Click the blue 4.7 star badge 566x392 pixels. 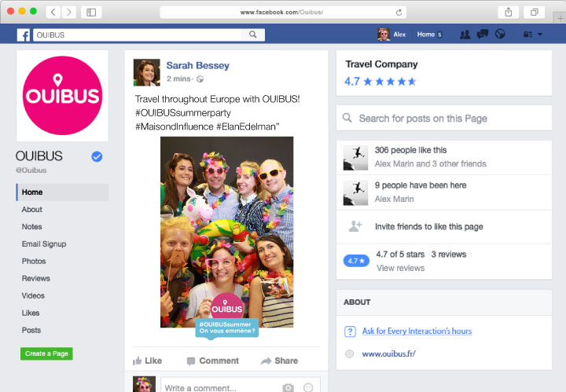pyautogui.click(x=356, y=261)
